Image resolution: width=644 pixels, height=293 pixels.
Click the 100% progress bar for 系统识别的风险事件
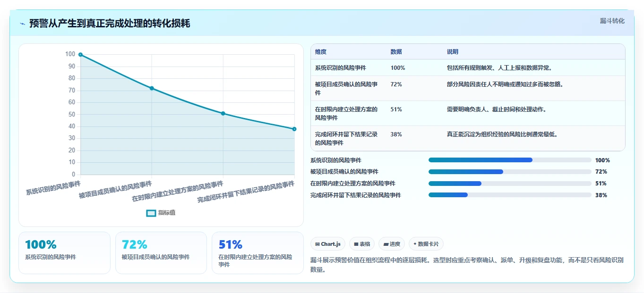(510, 160)
